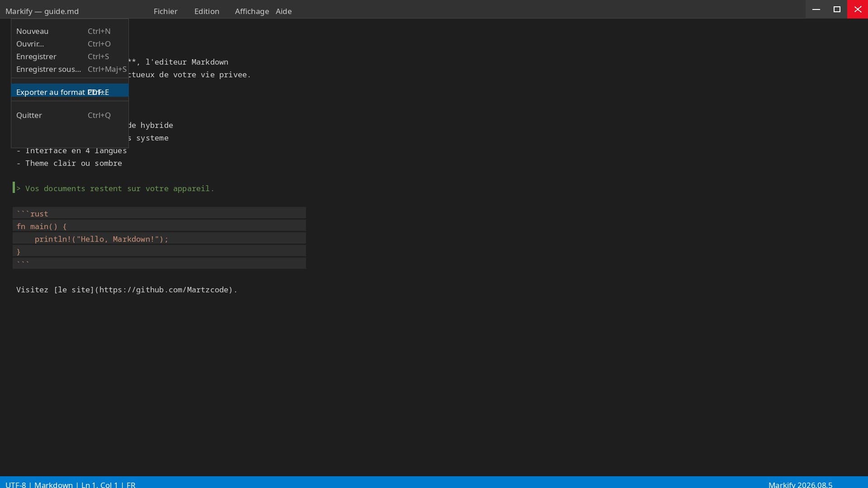This screenshot has width=868, height=488.
Task: Open the Edition menu
Action: [x=207, y=11]
